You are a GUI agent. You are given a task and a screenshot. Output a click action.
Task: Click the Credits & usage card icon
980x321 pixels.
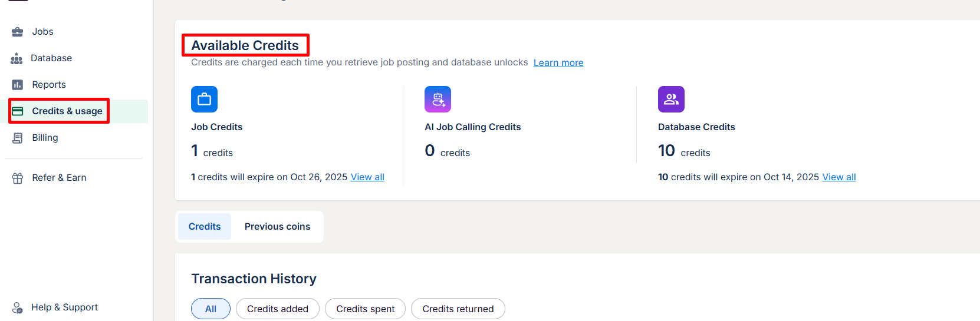(18, 111)
